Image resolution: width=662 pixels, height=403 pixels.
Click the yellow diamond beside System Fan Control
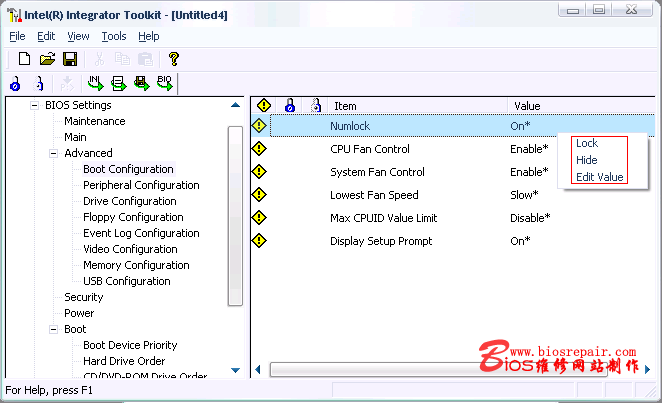[259, 172]
